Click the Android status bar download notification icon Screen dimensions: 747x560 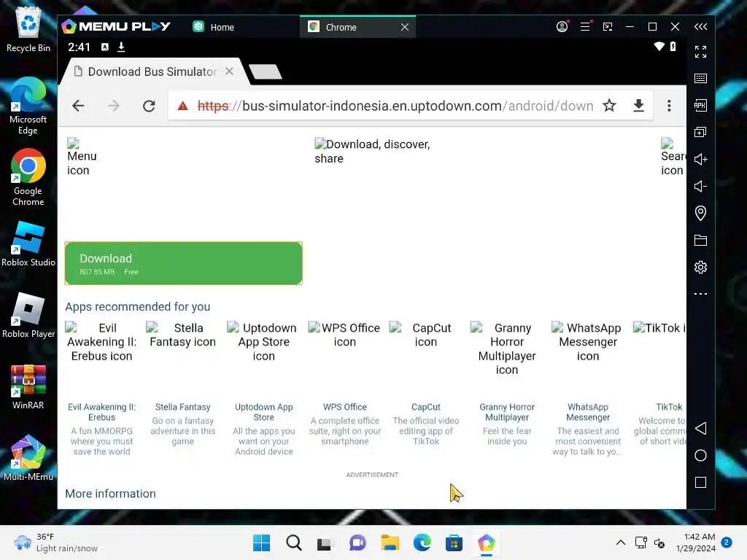pos(121,47)
